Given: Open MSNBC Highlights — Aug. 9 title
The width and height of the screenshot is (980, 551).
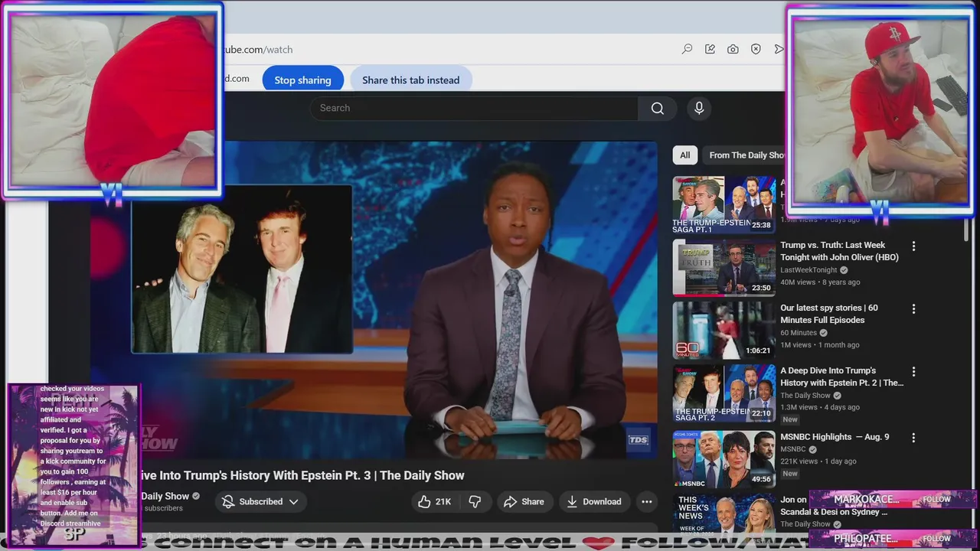Looking at the screenshot, I should coord(835,437).
